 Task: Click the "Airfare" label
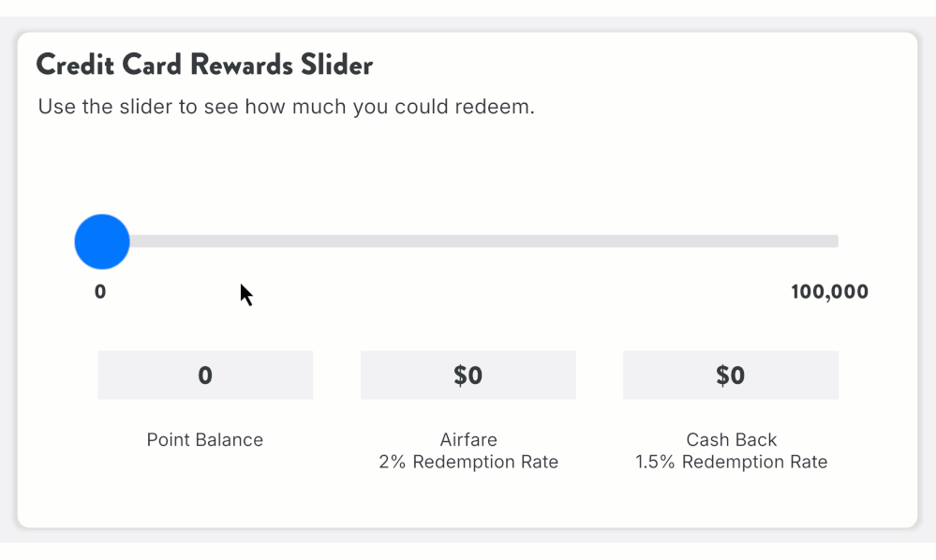468,440
